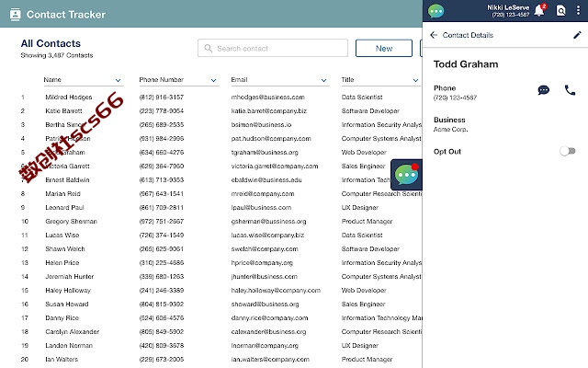This screenshot has height=368, width=588.
Task: Expand the Title column dropdown
Action: (415, 80)
